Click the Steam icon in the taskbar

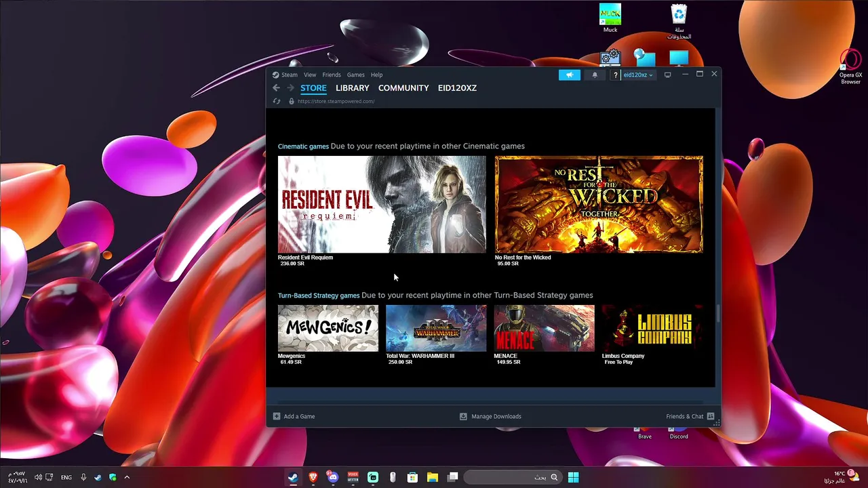(x=294, y=477)
